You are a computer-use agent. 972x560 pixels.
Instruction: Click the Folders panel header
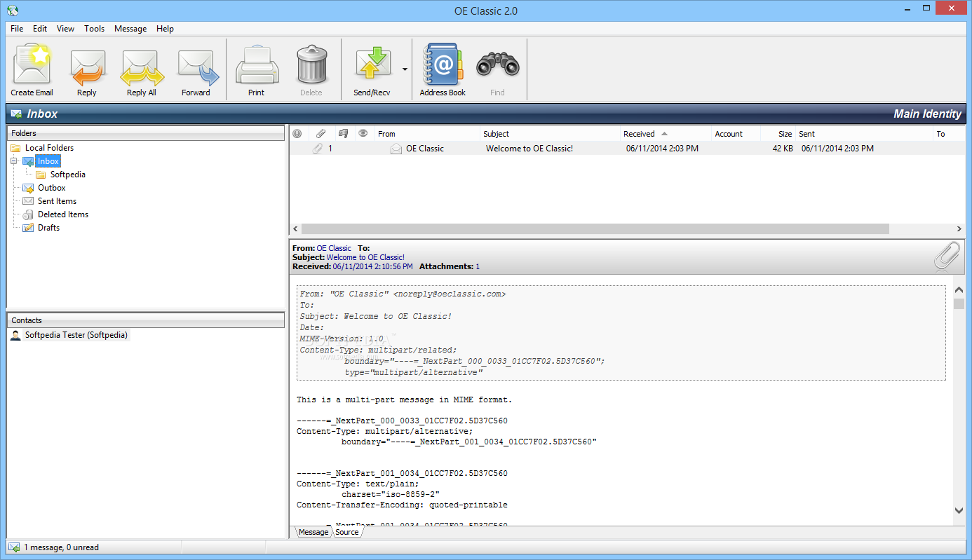coord(145,133)
